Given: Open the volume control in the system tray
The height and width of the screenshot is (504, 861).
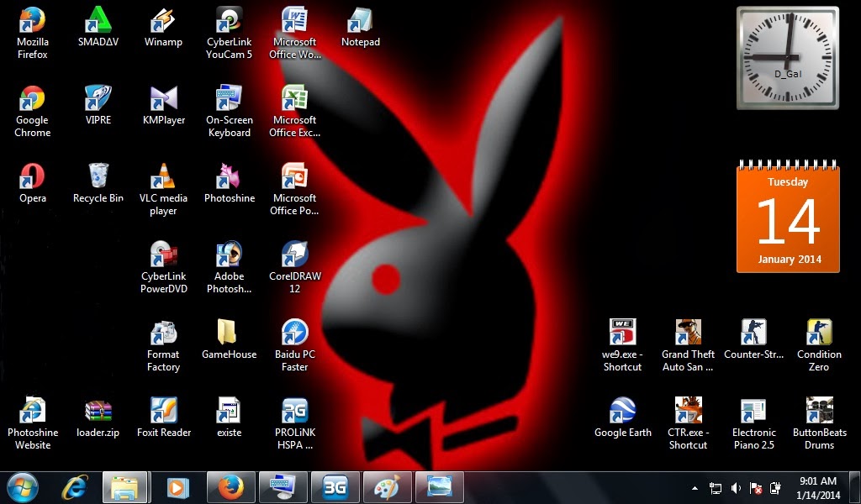Looking at the screenshot, I should [735, 487].
